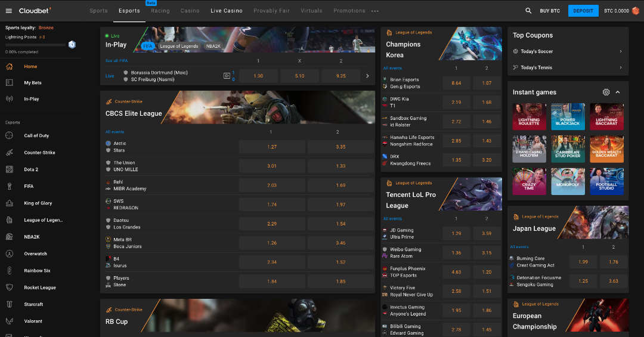
Task: Select the League of Legends in-play filter
Action: (x=179, y=46)
